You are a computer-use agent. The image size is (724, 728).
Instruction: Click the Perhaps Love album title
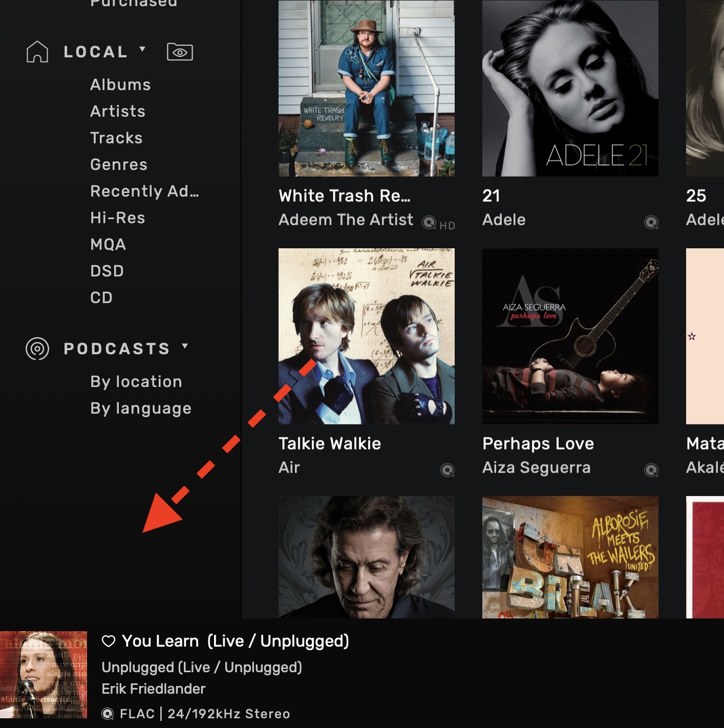coord(538,443)
